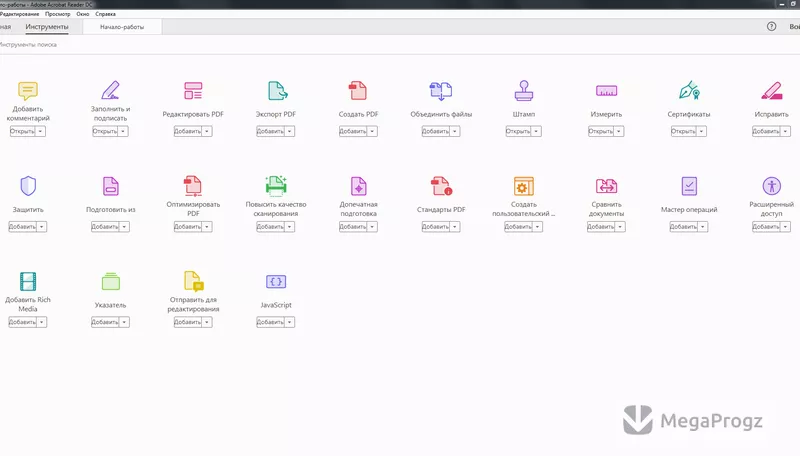The height and width of the screenshot is (456, 800).
Task: Click Добавить button under Подготовить из
Action: click(x=105, y=226)
